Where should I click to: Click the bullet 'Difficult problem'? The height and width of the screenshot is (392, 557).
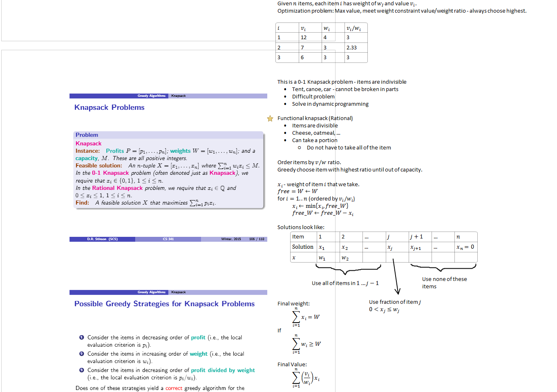click(x=313, y=96)
